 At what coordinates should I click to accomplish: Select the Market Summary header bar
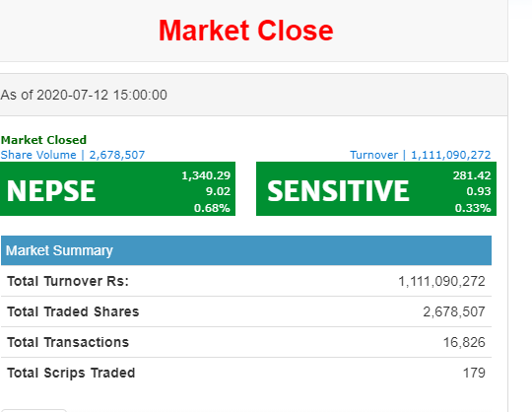[x=246, y=250]
